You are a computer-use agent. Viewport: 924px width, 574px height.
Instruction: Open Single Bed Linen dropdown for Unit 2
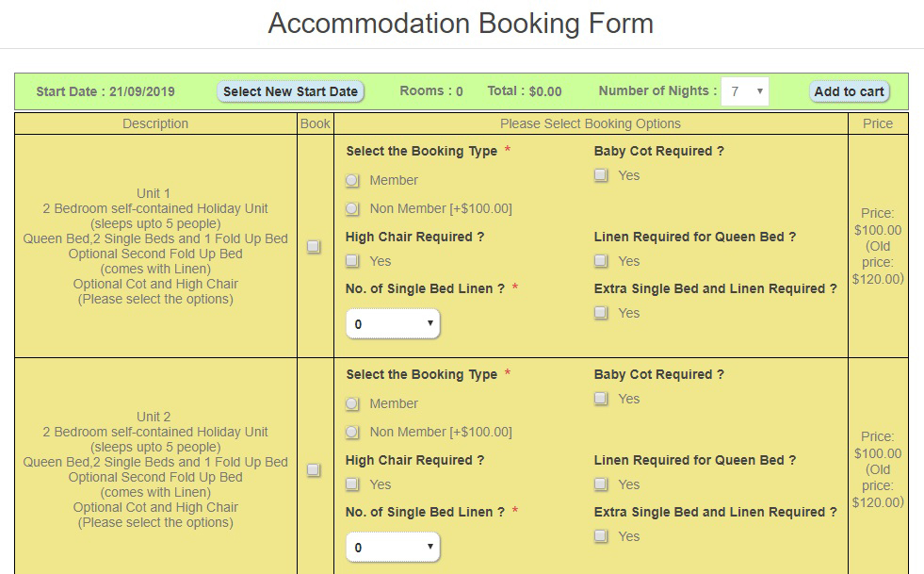(393, 548)
